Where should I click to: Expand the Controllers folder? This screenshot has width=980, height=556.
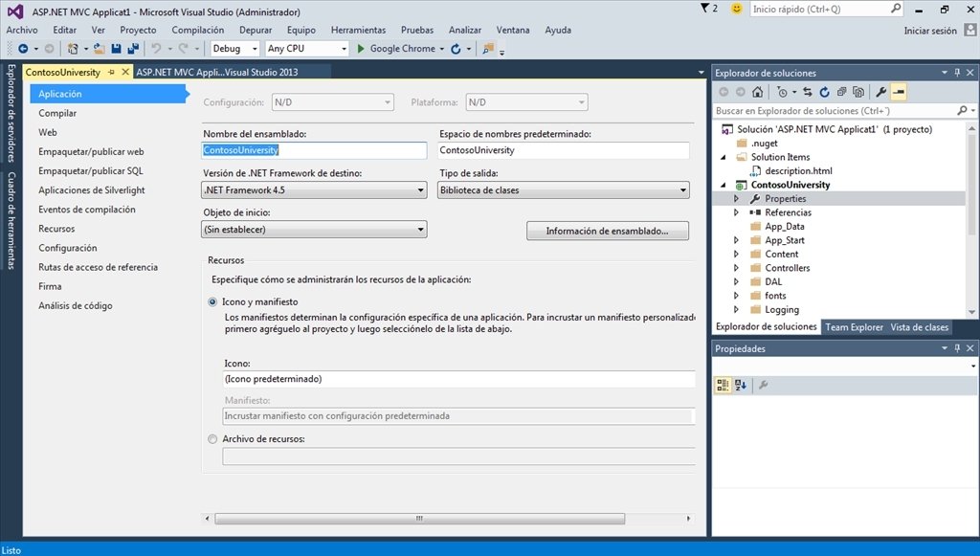737,268
